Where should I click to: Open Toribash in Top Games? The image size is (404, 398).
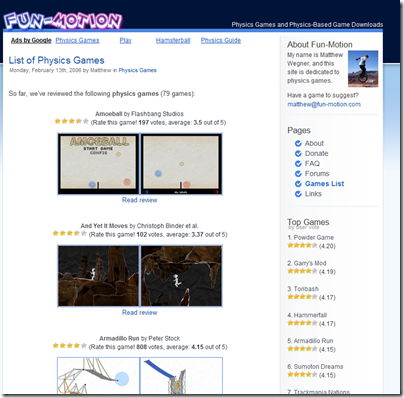[x=306, y=289]
